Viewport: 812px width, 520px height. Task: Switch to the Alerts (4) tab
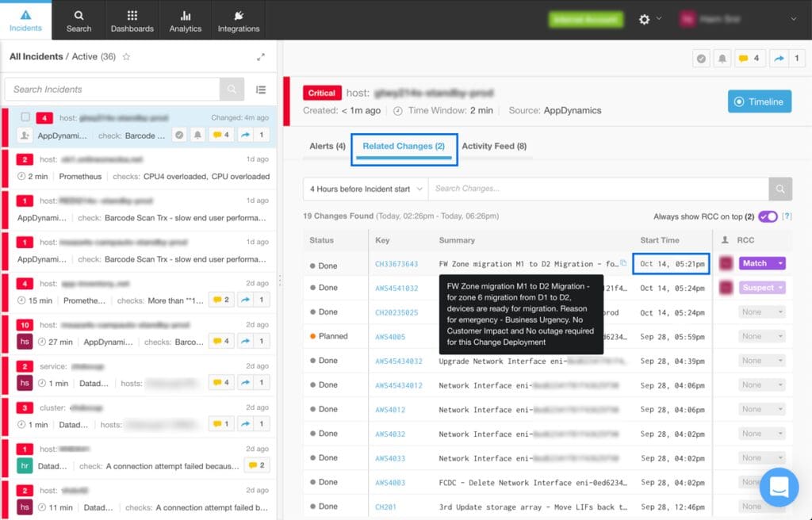(x=327, y=146)
